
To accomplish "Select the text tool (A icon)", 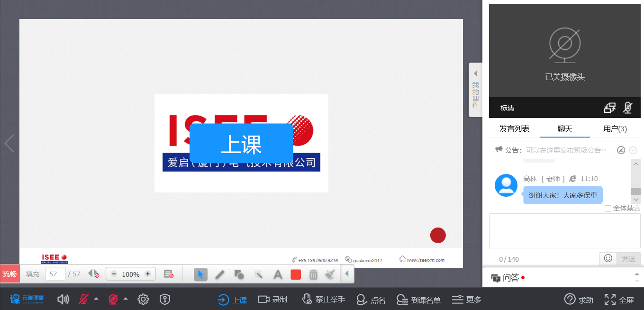I will (278, 274).
